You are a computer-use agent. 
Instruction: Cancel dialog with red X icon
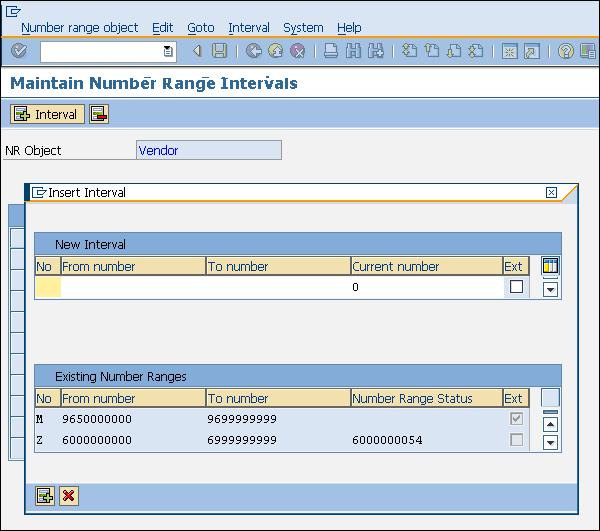69,495
